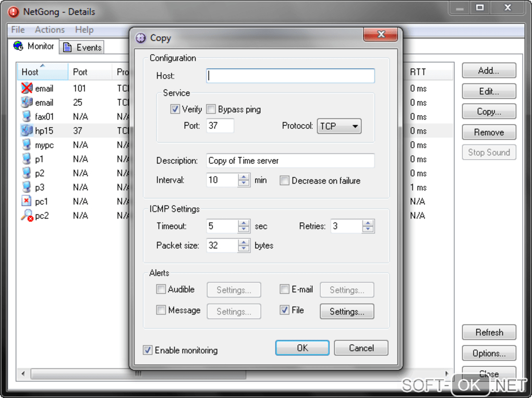
Task: Open the Options... button
Action: (x=489, y=353)
